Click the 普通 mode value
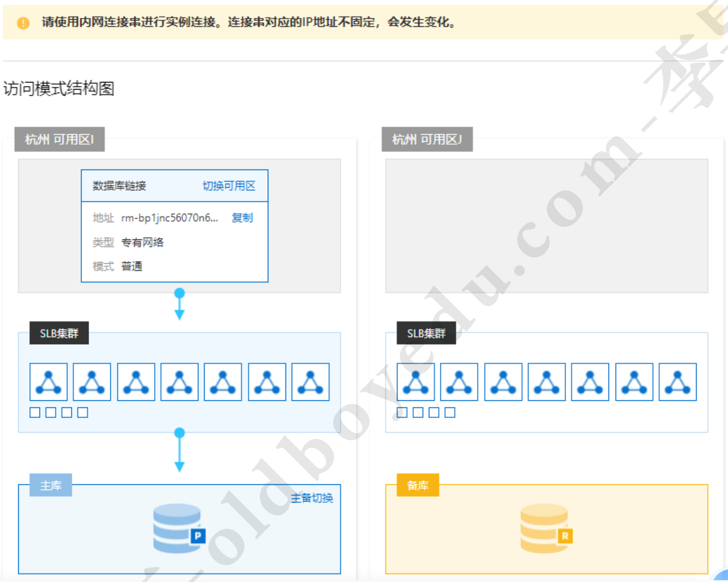This screenshot has width=728, height=582. coord(132,266)
